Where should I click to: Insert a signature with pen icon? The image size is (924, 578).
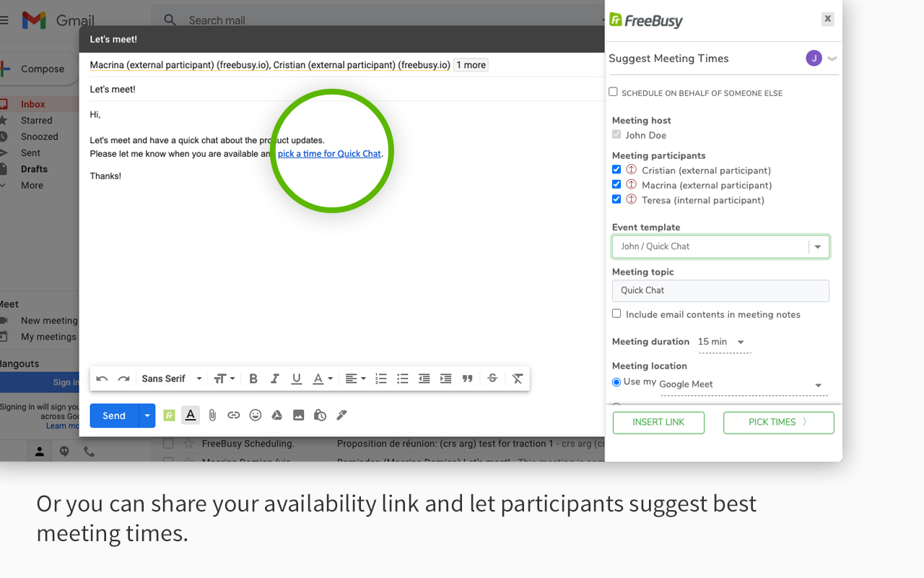tap(342, 415)
